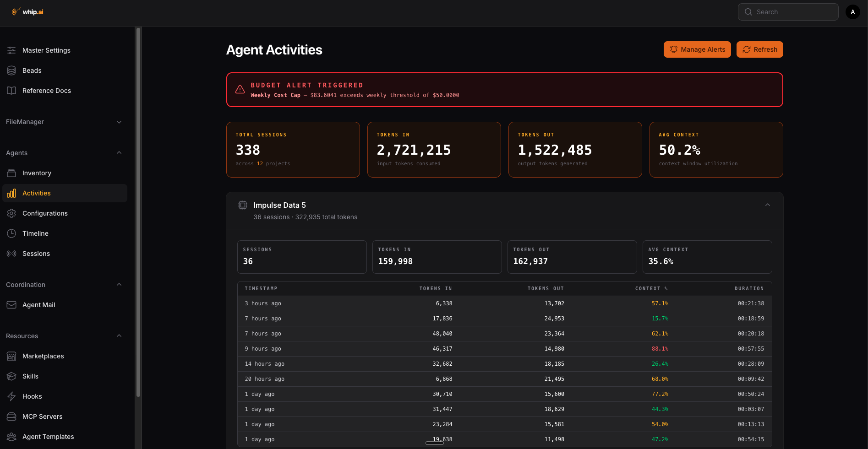
Task: Click the Sessions broadcast icon
Action: coord(11,254)
